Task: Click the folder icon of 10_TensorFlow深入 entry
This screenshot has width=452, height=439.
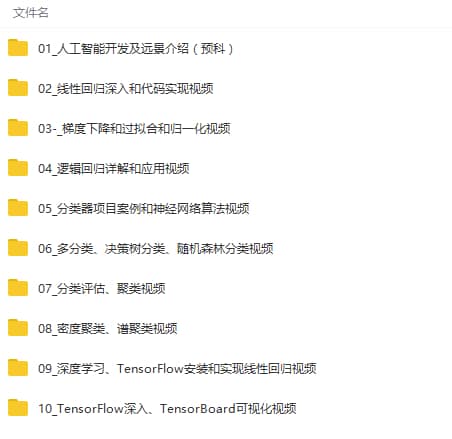Action: 18,408
